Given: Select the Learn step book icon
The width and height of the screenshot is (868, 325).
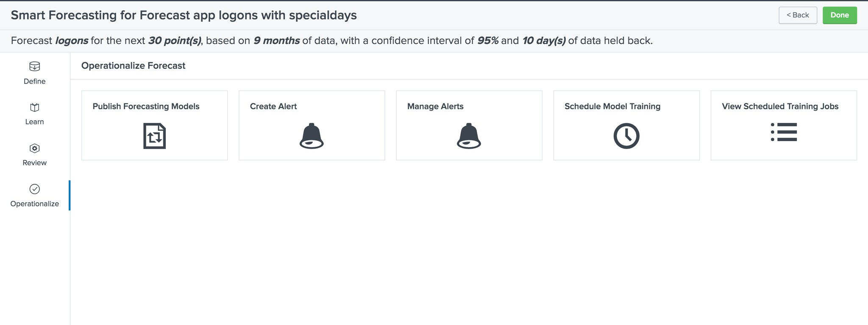Looking at the screenshot, I should [35, 107].
